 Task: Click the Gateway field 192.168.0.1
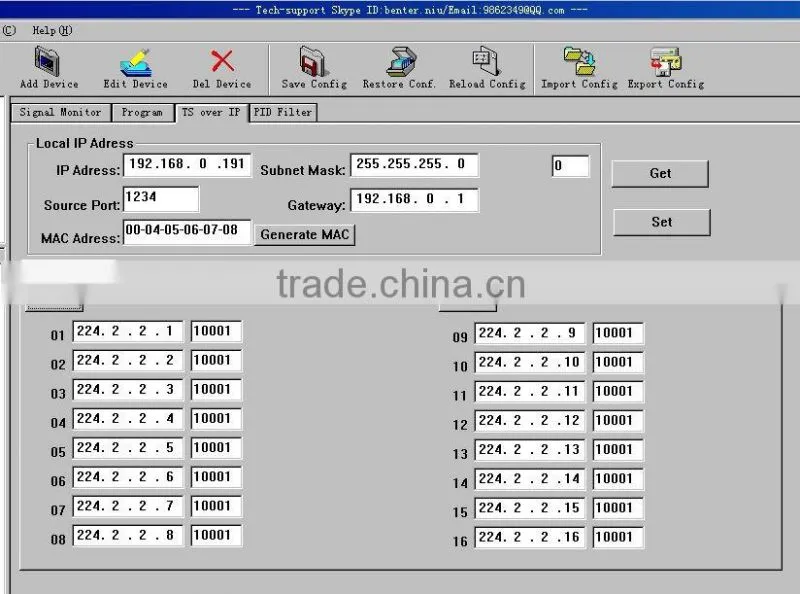414,200
